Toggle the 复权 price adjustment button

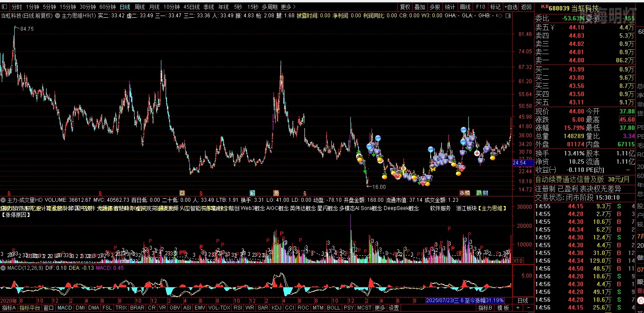pos(405,7)
